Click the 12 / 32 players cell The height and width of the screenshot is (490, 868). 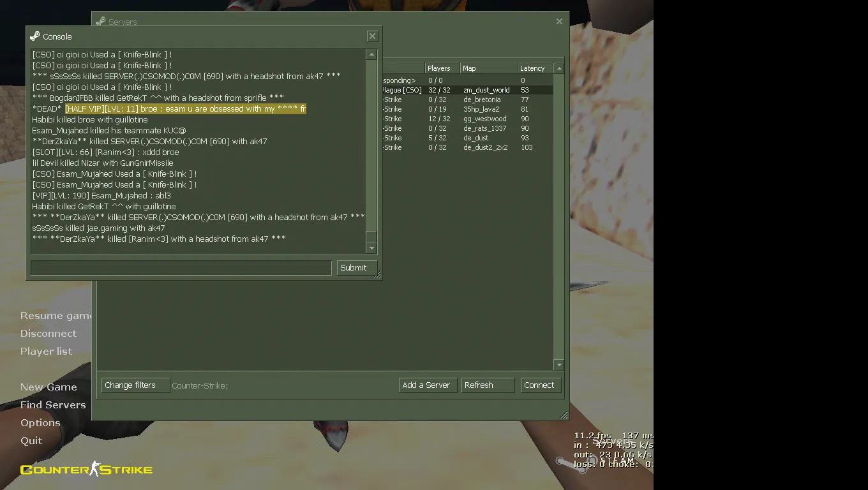pyautogui.click(x=439, y=119)
